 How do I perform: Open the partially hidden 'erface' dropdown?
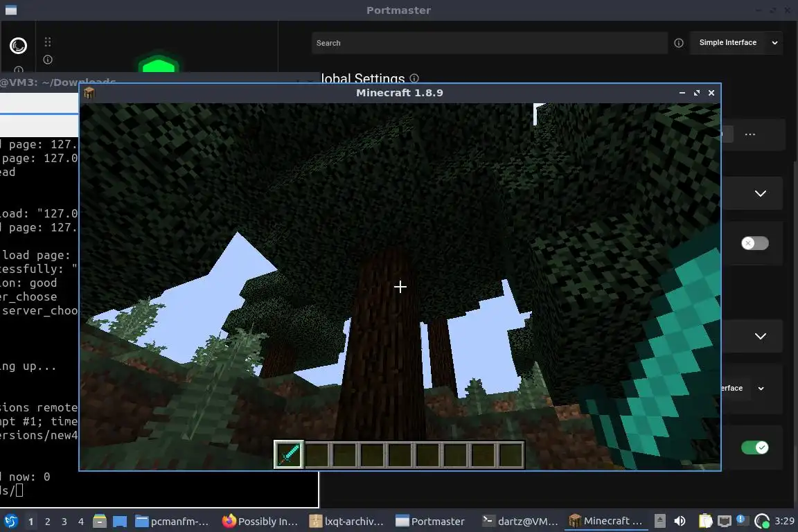(x=743, y=388)
